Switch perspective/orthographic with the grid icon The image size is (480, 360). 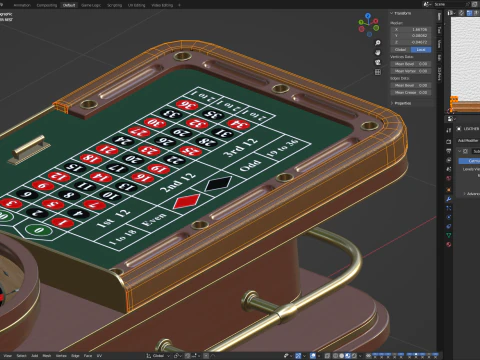tap(378, 72)
